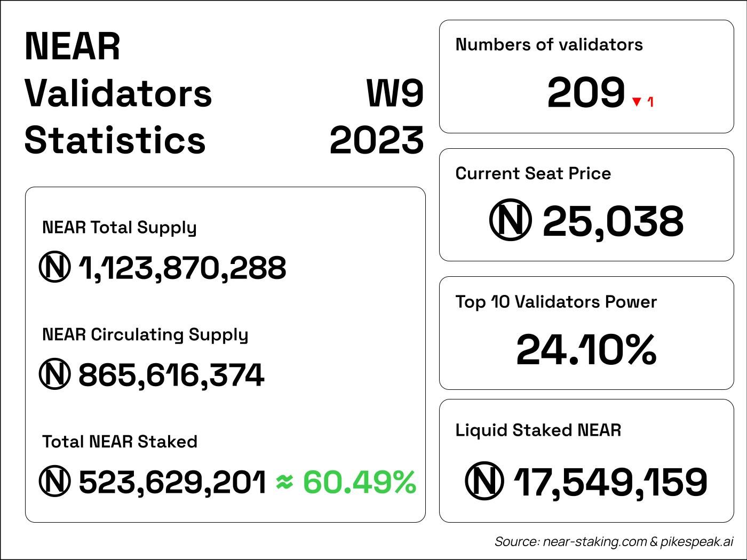Click the green 60.49% staked percentage
This screenshot has height=560, width=747.
pyautogui.click(x=359, y=482)
